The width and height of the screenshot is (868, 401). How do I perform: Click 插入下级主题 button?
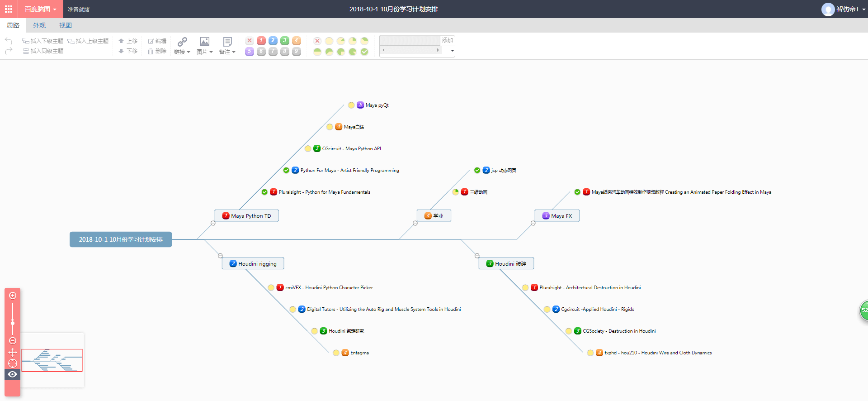[43, 41]
